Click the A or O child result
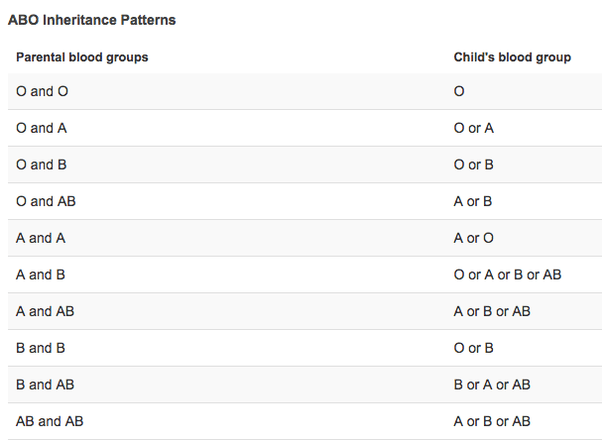This screenshot has width=602, height=441. tap(474, 238)
